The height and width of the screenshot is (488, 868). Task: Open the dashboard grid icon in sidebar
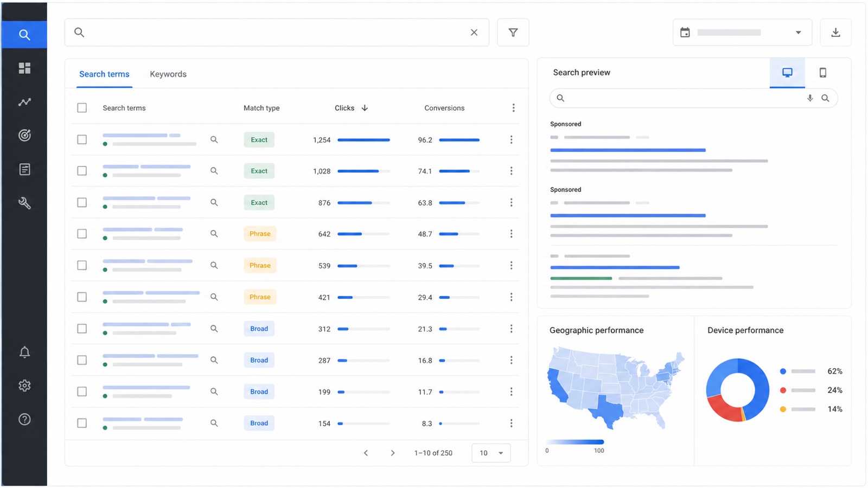[x=24, y=68]
